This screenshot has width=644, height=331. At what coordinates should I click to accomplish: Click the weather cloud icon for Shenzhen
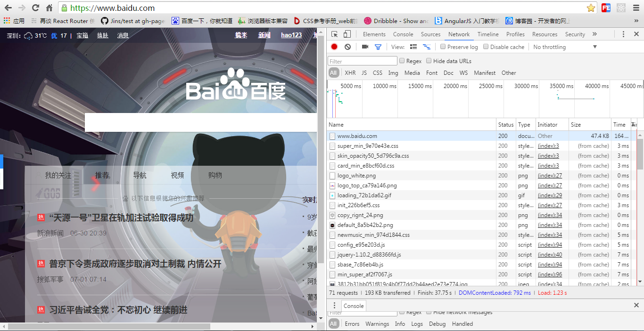28,36
